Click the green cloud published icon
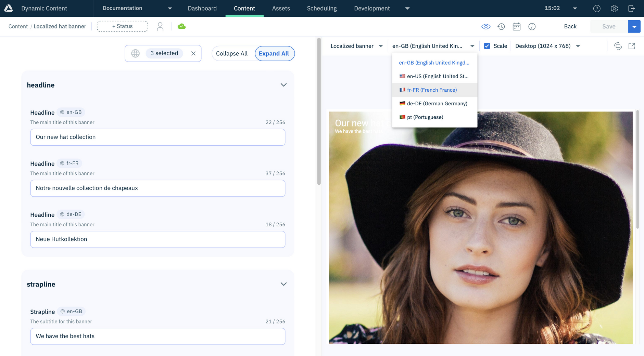Viewport: 644px width, 356px height. (181, 26)
